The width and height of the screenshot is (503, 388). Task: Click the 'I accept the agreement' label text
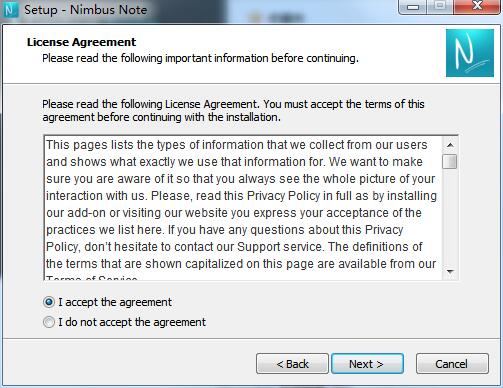click(x=115, y=302)
